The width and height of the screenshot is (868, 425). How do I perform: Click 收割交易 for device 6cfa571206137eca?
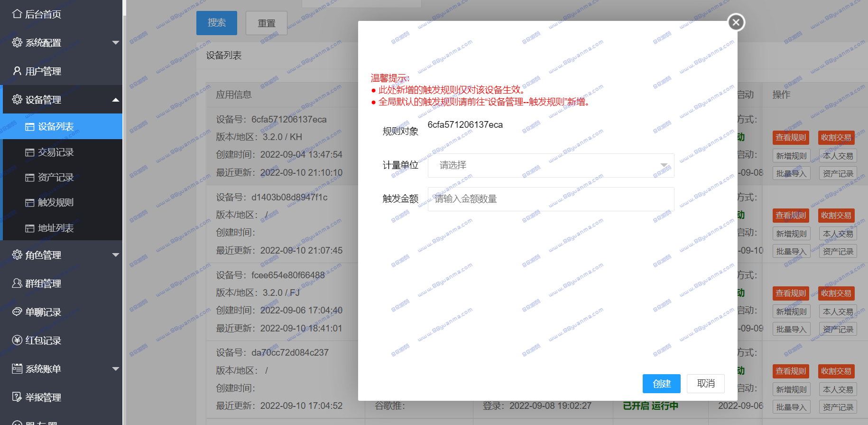point(836,138)
